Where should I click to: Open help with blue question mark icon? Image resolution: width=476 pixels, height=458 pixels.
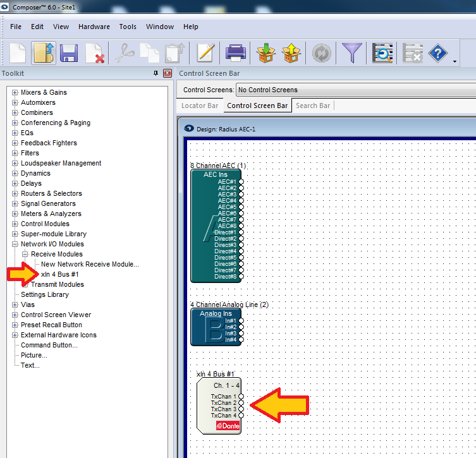click(437, 53)
